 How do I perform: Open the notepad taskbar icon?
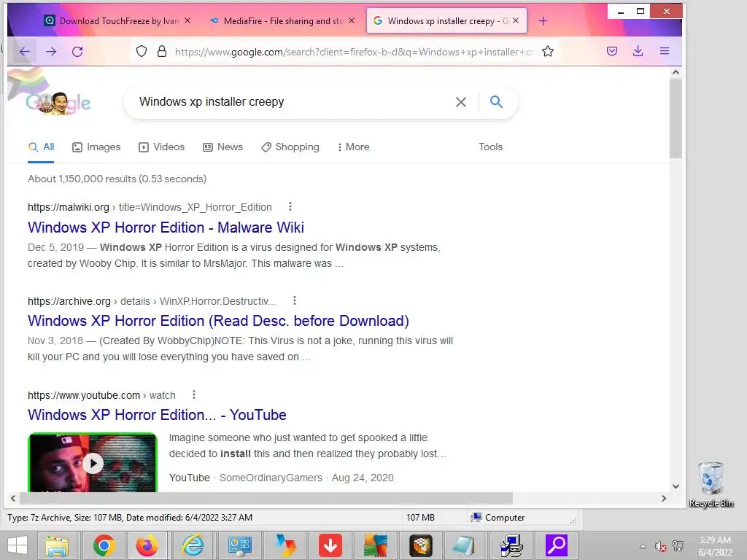tap(463, 545)
